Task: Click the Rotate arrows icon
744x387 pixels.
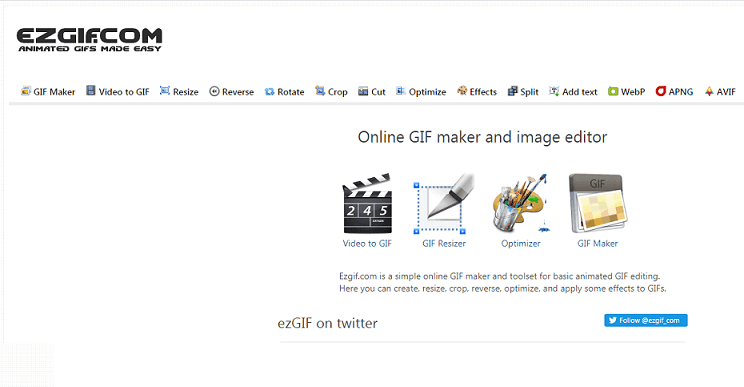Action: click(270, 92)
